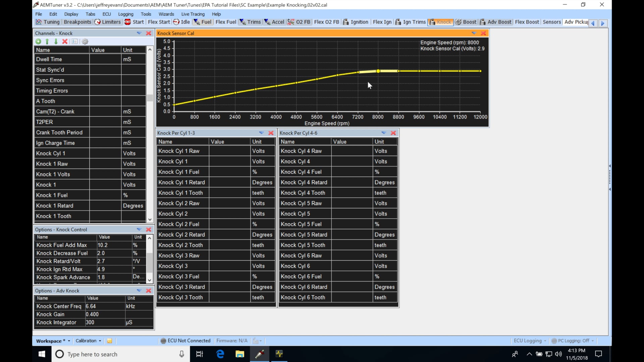Move selected channel up with green arrow
Viewport: 644px width, 362px height.
(47, 41)
